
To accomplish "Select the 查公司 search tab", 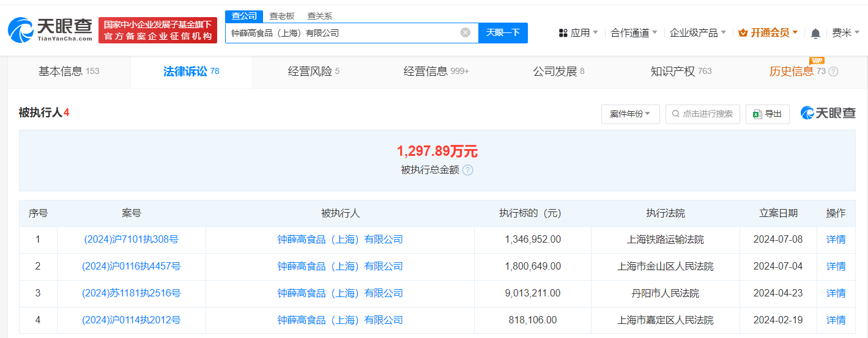I will pos(244,16).
